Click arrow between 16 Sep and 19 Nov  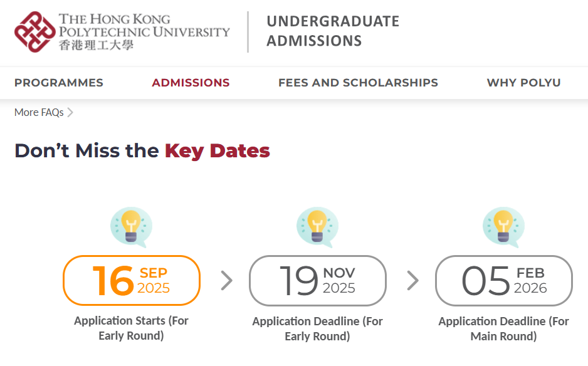[x=226, y=281]
